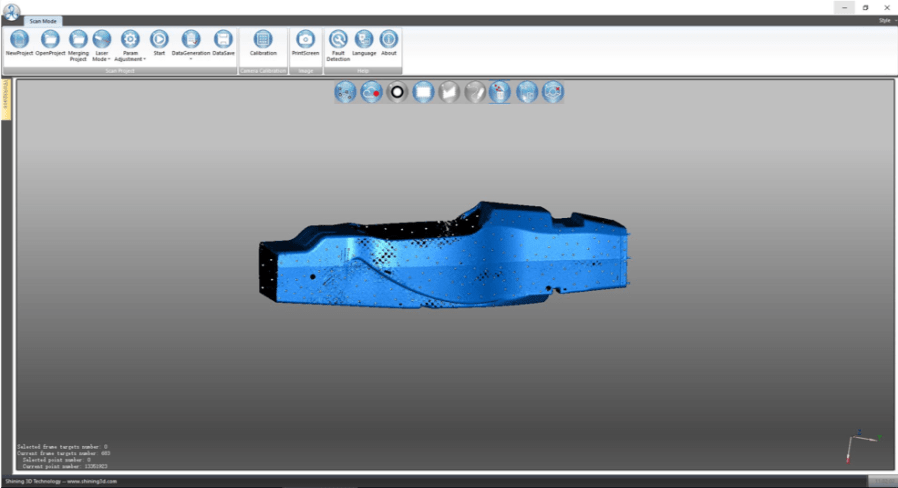This screenshot has width=898, height=488.
Task: Click the DataSave icon
Action: click(223, 40)
